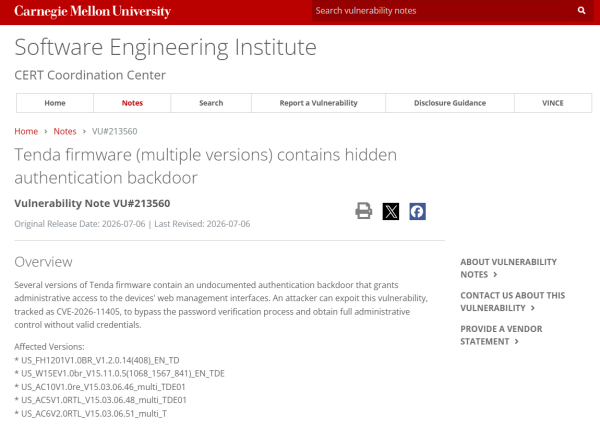The image size is (600, 424).
Task: Click the Home breadcrumb link
Action: pos(26,131)
